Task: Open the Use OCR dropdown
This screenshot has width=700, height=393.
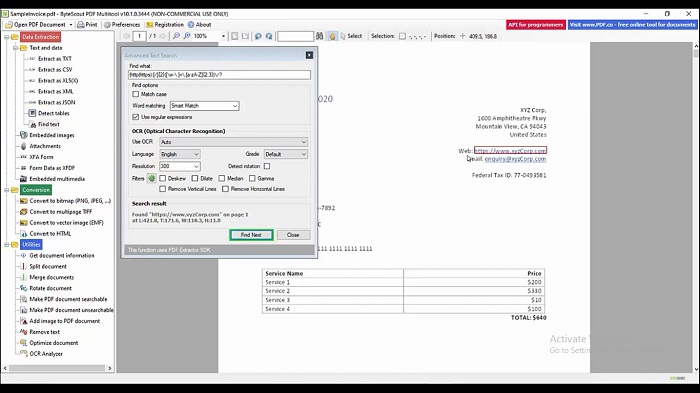Action: (233, 142)
